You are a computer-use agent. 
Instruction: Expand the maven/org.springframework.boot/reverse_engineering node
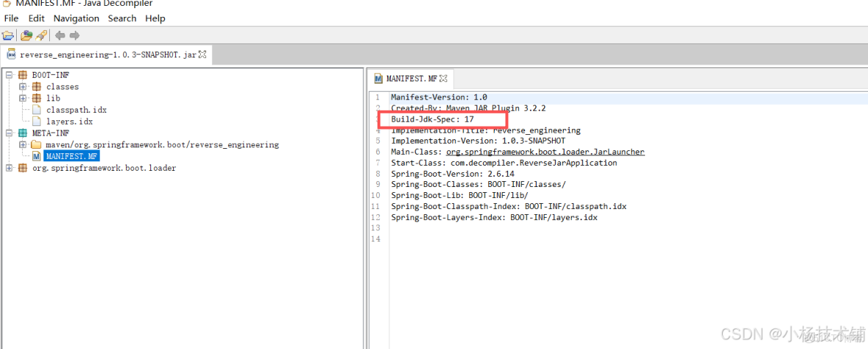(23, 144)
